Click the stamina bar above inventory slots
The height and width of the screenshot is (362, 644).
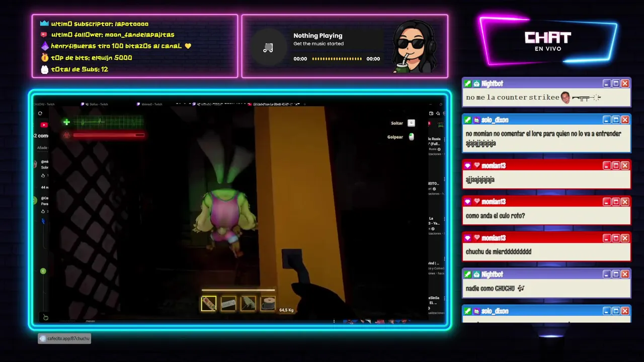(238, 290)
